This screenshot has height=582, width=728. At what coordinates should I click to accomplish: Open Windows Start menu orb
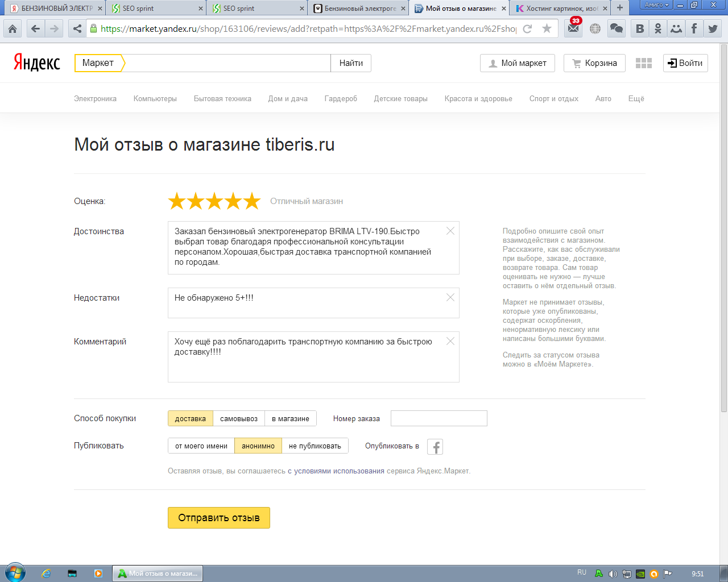[15, 573]
